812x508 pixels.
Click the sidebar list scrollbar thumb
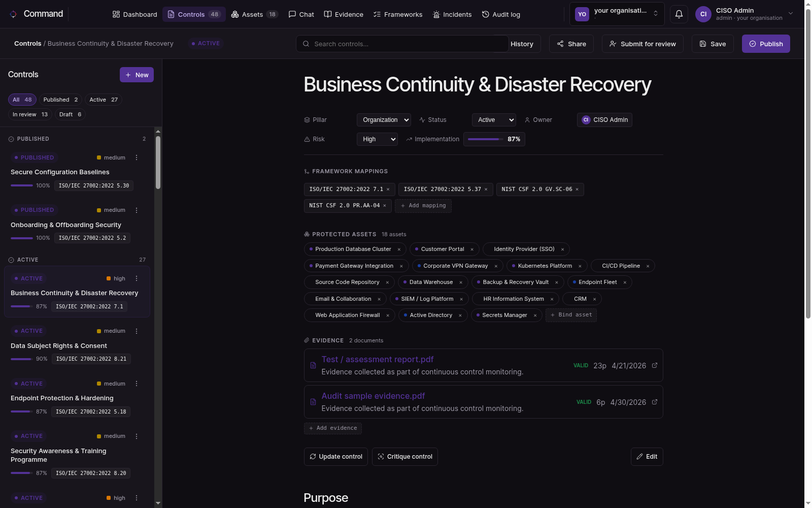(x=158, y=163)
